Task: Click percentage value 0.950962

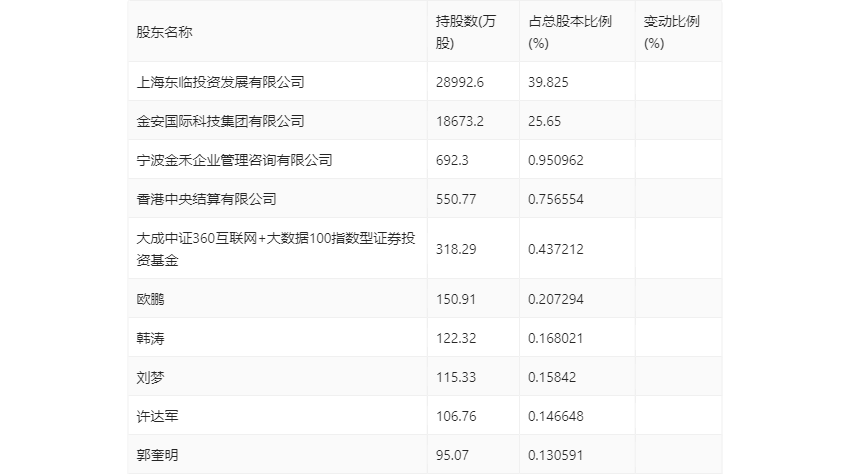Action: pyautogui.click(x=556, y=160)
